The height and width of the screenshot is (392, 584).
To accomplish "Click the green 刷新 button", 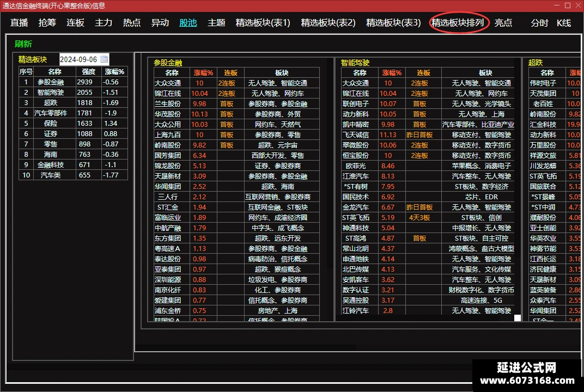I will coord(23,44).
